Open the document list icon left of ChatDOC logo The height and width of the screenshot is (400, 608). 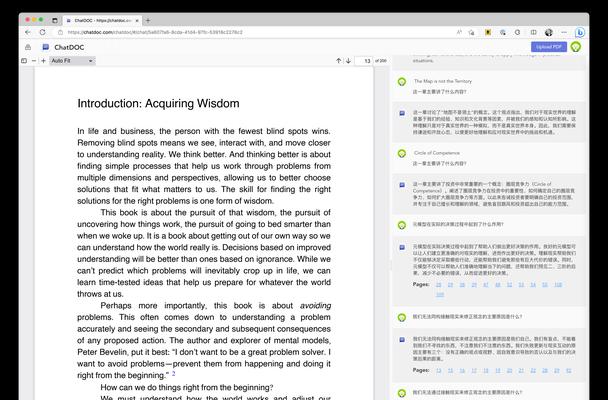coord(28,47)
